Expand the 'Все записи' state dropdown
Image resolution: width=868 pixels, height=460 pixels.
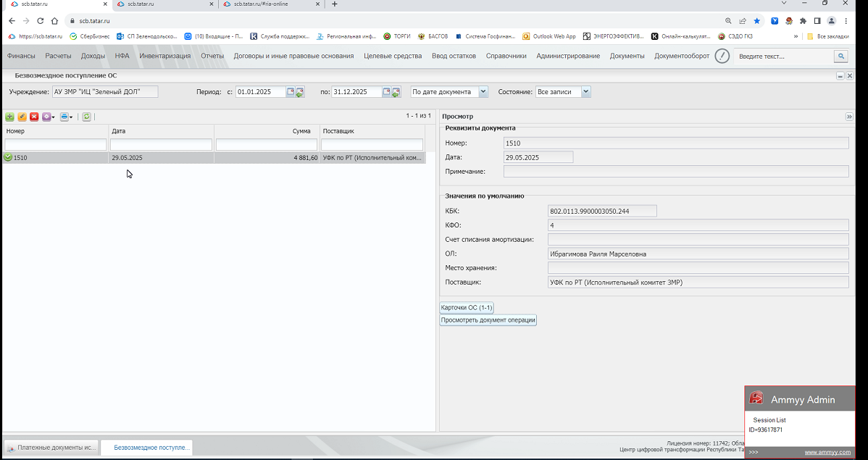tap(585, 92)
